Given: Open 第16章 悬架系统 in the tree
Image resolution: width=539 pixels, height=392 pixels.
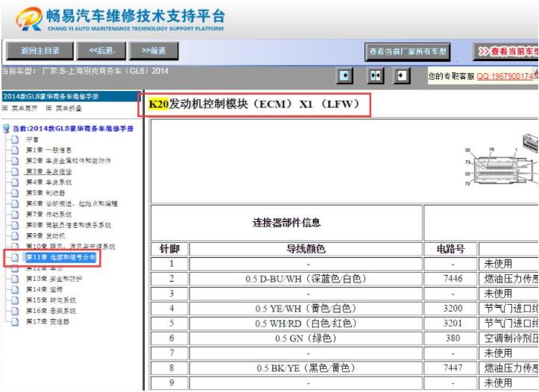Looking at the screenshot, I should tap(51, 311).
